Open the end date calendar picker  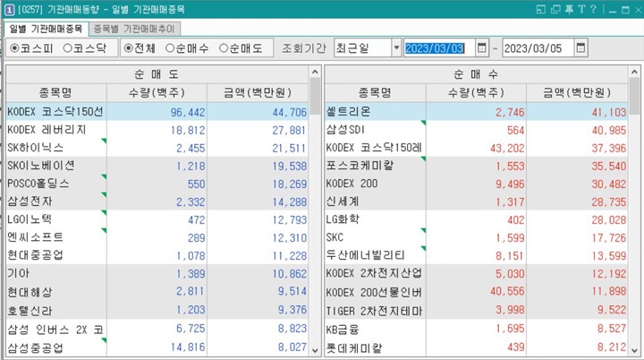pyautogui.click(x=580, y=48)
